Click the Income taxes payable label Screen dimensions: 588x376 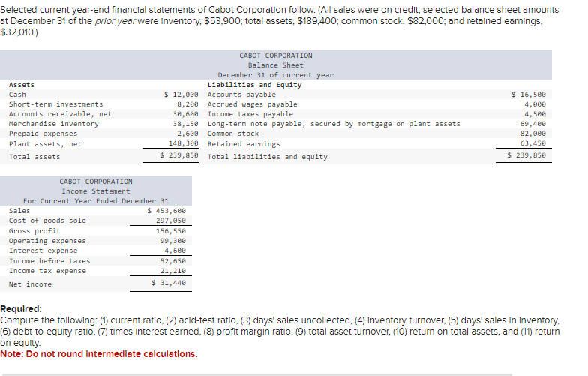250,114
